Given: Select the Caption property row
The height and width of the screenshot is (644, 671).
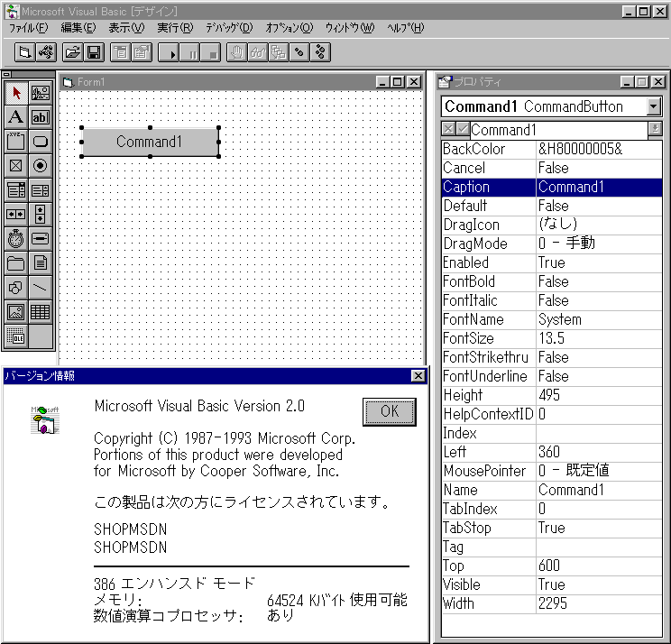Looking at the screenshot, I should 552,187.
